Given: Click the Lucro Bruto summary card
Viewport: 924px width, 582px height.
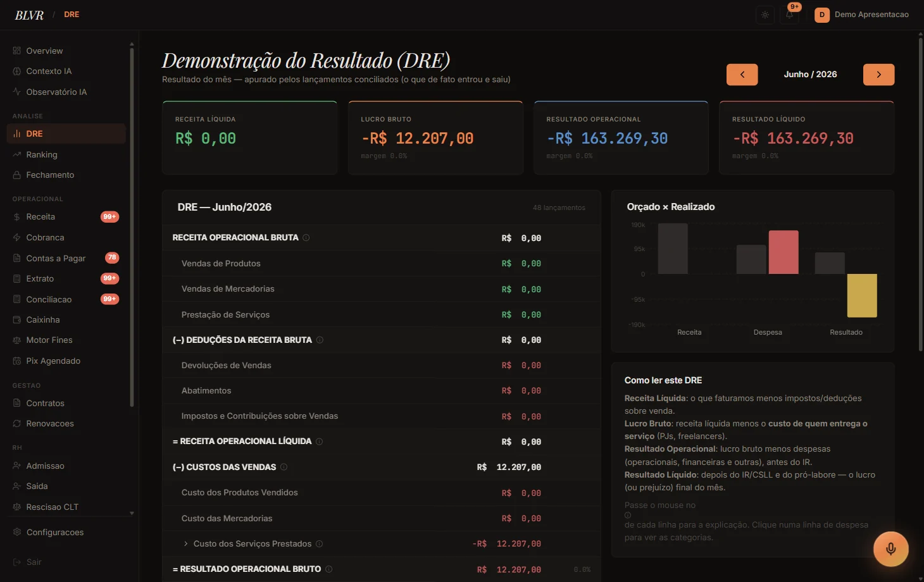Looking at the screenshot, I should (x=435, y=138).
